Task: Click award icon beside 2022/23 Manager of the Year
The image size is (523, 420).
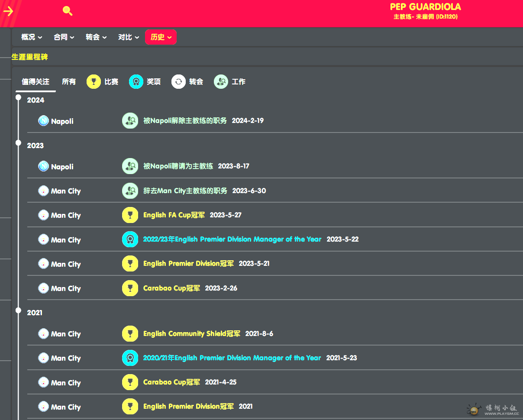Action: click(130, 239)
